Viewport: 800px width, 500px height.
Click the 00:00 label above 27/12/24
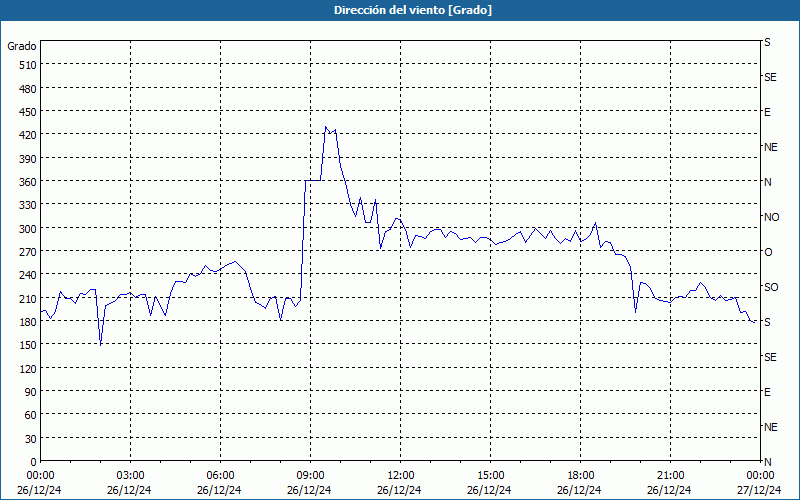click(761, 476)
